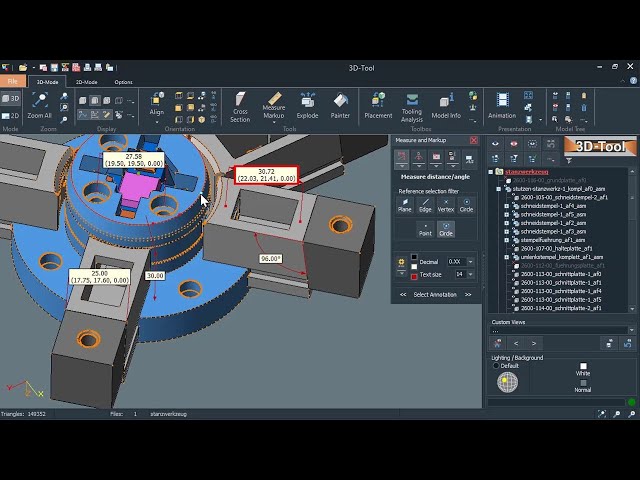
Task: Click the Align orientation tool
Action: pyautogui.click(x=157, y=105)
